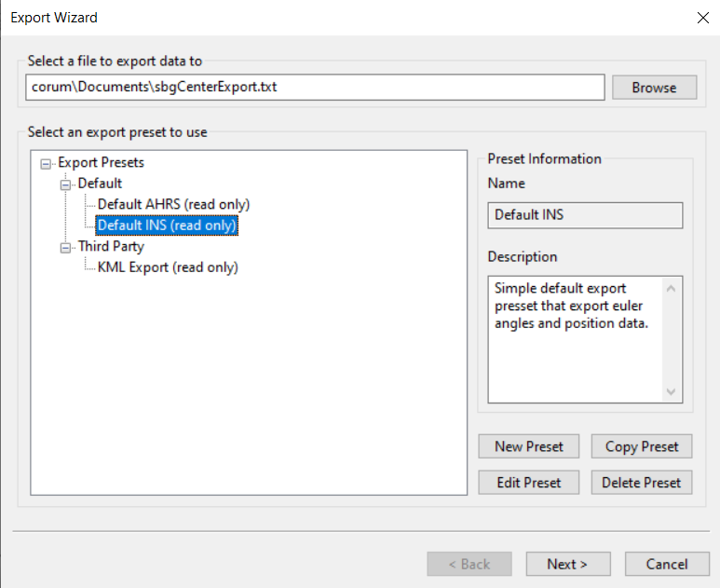Collapse the Export Presets root node
This screenshot has height=588, width=720.
click(x=46, y=164)
